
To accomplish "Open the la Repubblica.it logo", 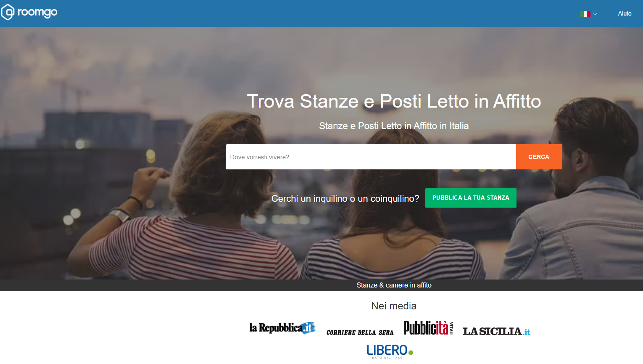I will (x=282, y=327).
